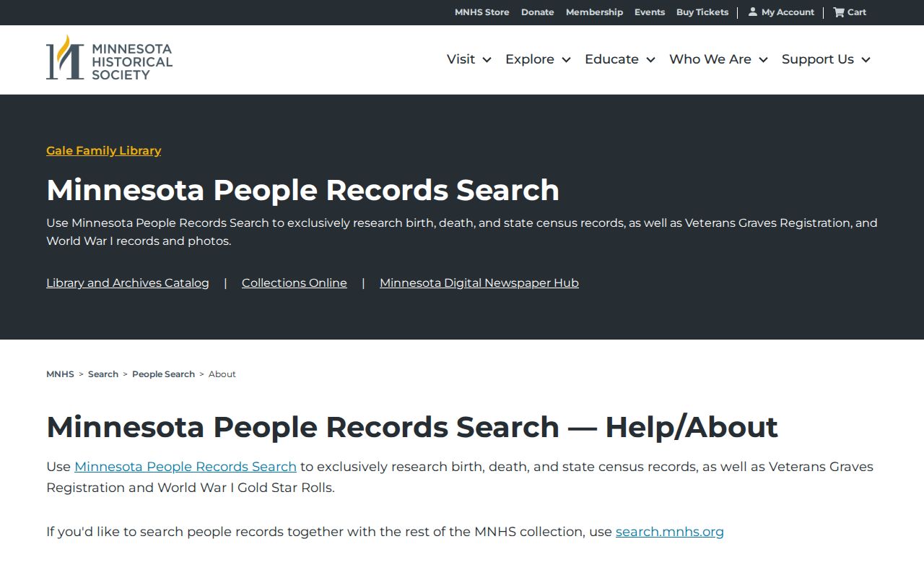Click the Cart text link

point(857,12)
